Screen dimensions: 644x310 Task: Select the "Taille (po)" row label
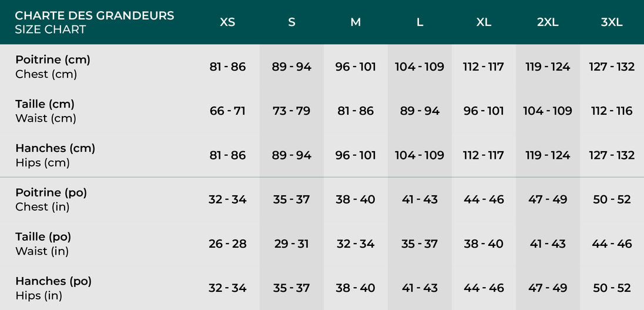[43, 236]
